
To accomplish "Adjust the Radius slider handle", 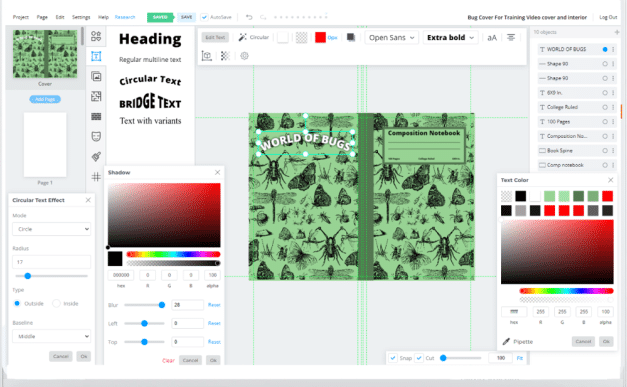I will pyautogui.click(x=28, y=276).
